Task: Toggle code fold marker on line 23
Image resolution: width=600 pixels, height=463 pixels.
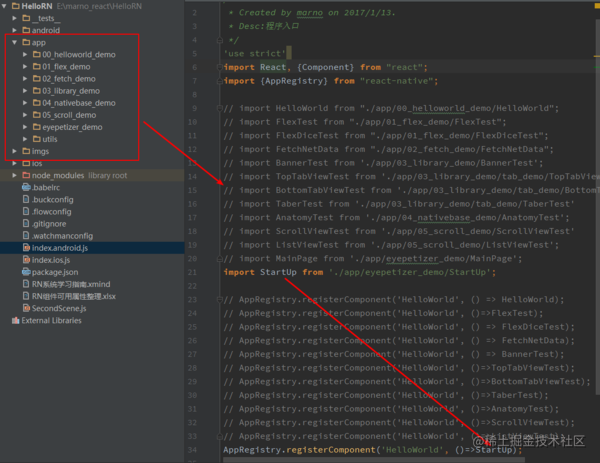Action: pos(220,300)
